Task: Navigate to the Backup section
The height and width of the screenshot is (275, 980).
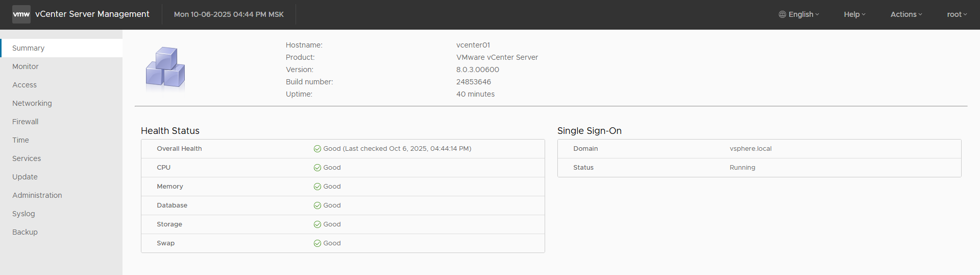Action: tap(25, 232)
